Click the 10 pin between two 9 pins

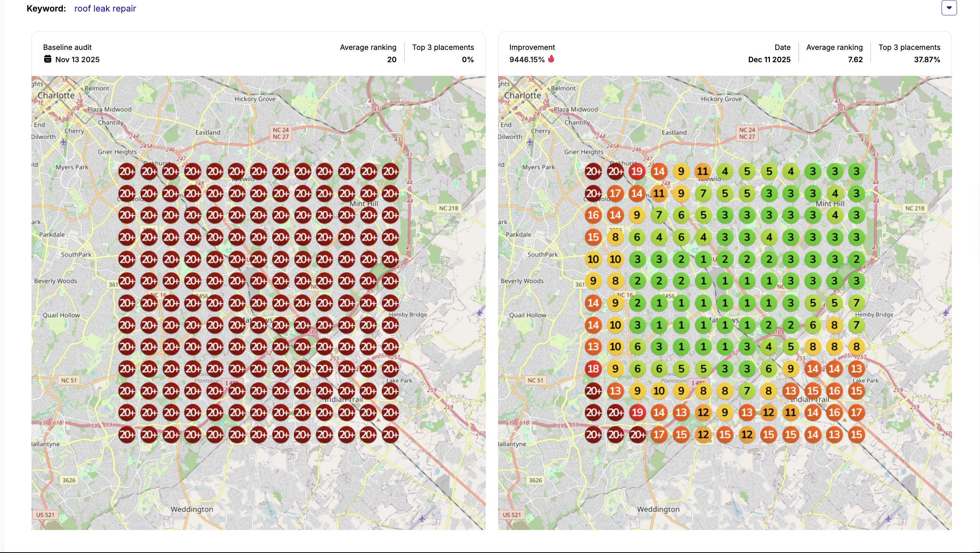click(x=659, y=391)
